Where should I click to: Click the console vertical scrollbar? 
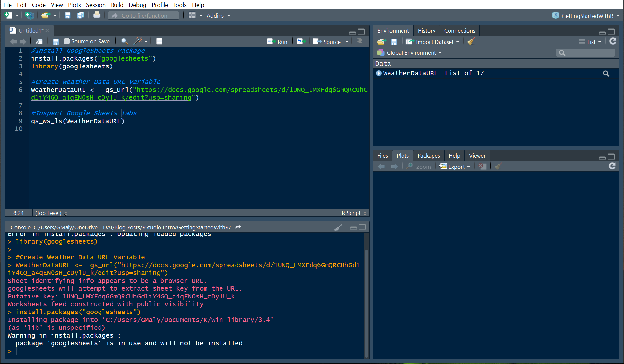tap(366, 303)
